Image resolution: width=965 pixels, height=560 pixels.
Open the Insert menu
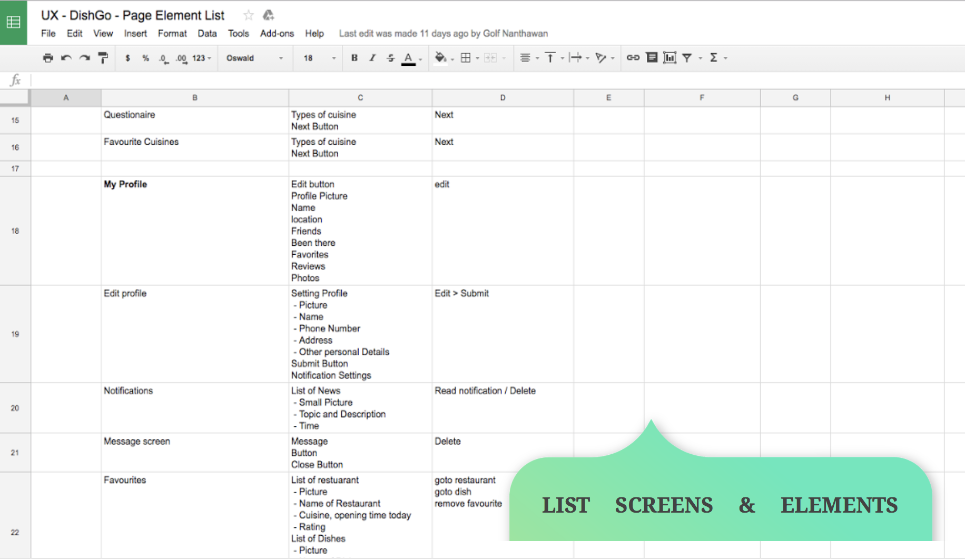[135, 34]
